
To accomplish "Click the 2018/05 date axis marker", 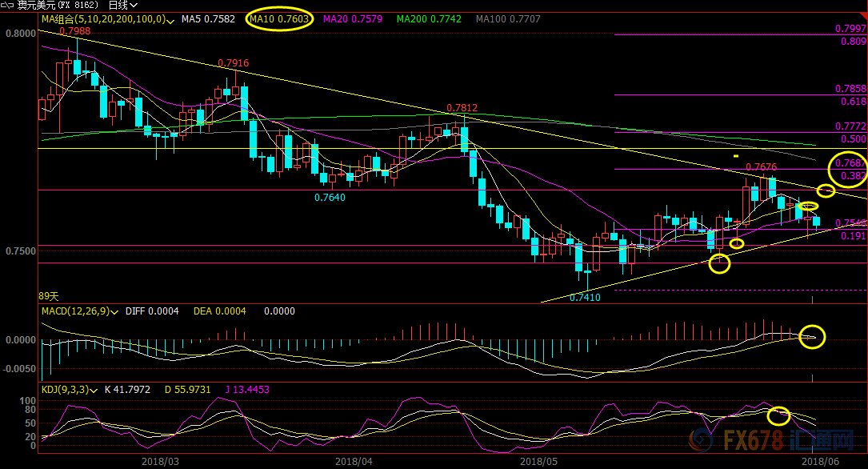I will [x=539, y=461].
